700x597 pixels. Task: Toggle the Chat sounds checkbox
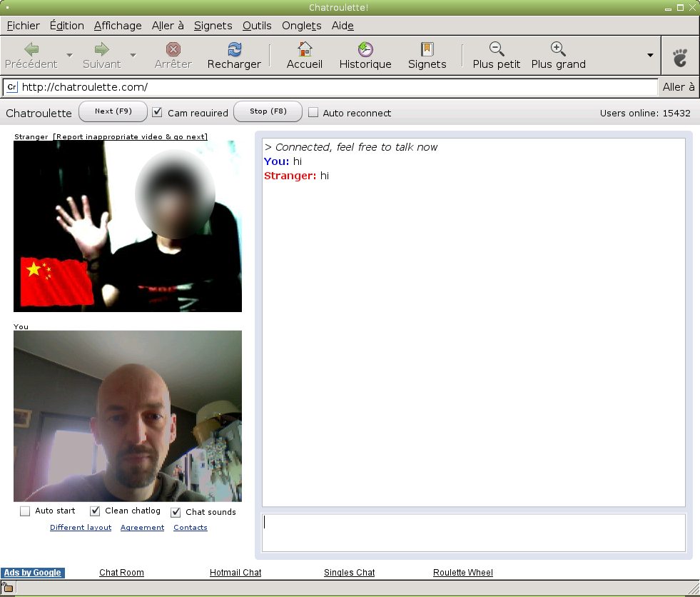pyautogui.click(x=176, y=512)
